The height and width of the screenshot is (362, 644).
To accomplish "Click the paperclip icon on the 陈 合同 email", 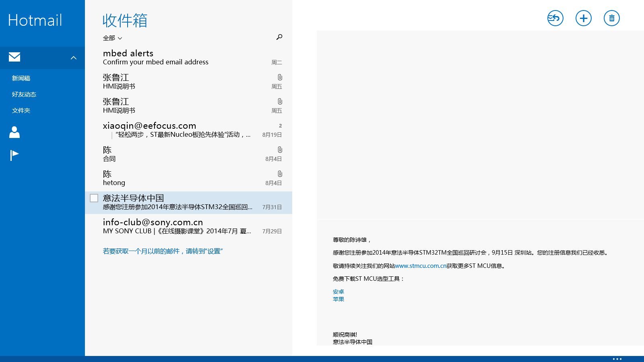I will coord(280,150).
